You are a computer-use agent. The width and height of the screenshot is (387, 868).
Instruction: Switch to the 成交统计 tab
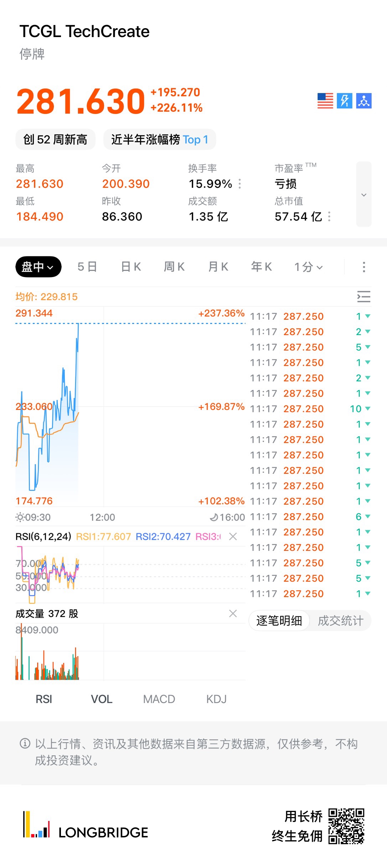pos(340,621)
